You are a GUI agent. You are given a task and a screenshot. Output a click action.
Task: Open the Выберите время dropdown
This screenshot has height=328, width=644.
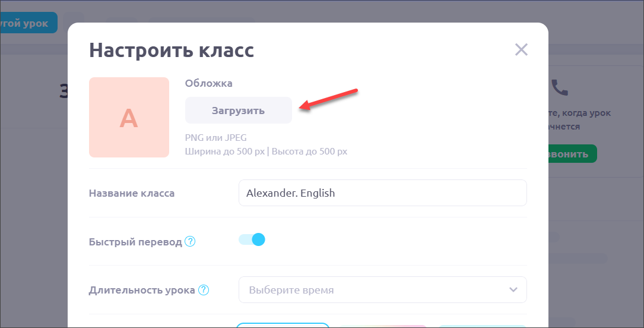click(382, 290)
